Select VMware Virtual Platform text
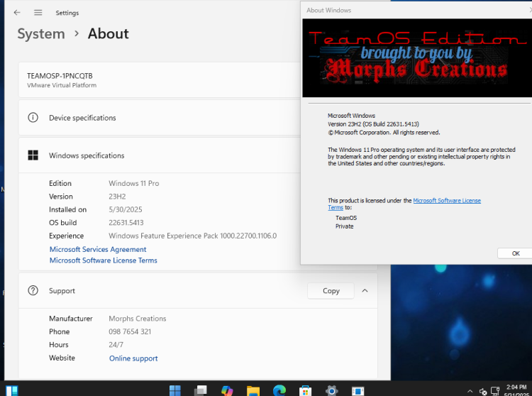 62,85
